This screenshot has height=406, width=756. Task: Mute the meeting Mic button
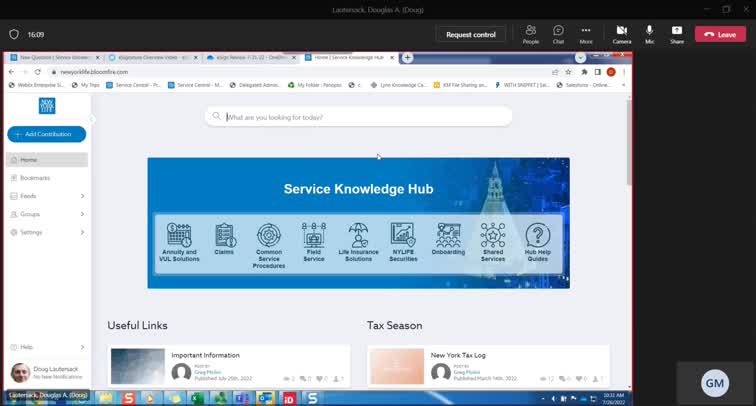tap(649, 34)
